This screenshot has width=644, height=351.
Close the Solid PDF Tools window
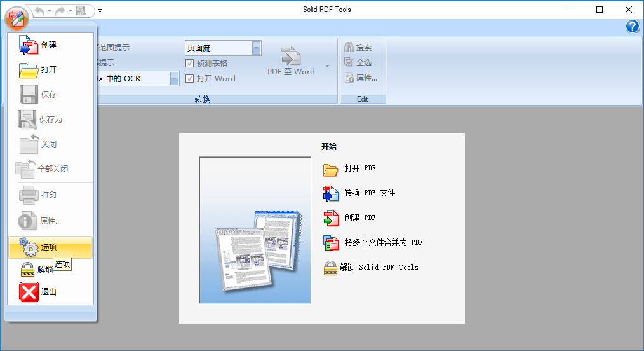point(628,10)
